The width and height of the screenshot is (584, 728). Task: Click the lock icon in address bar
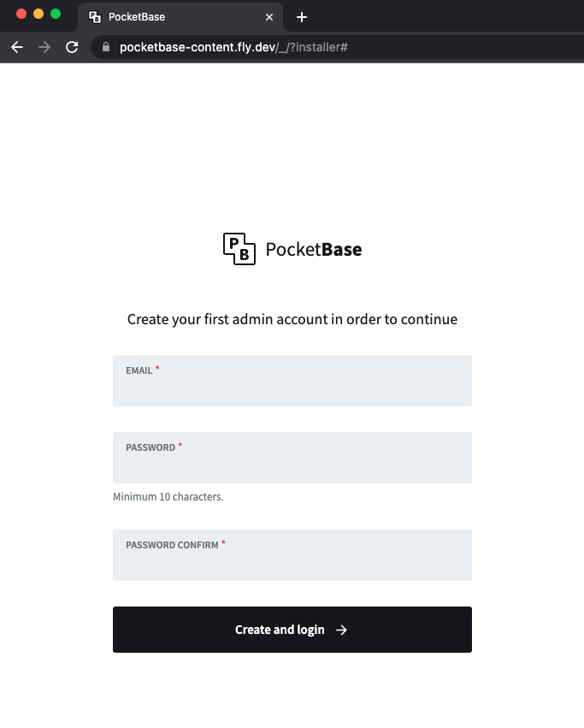tap(106, 47)
